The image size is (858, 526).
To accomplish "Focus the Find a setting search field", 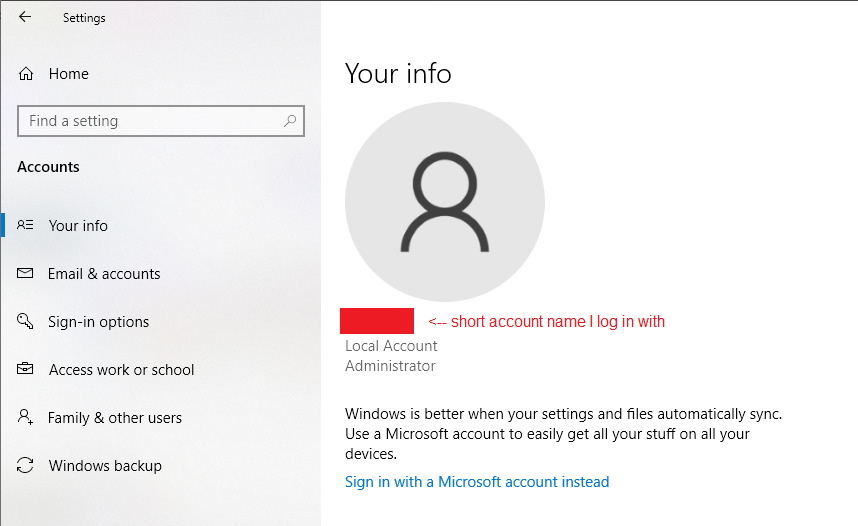I will pyautogui.click(x=150, y=121).
